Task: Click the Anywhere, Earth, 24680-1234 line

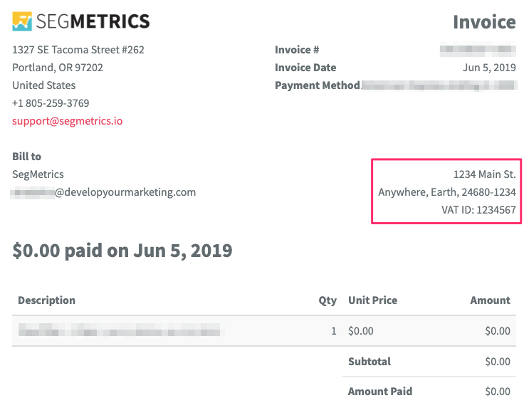Action: [447, 192]
